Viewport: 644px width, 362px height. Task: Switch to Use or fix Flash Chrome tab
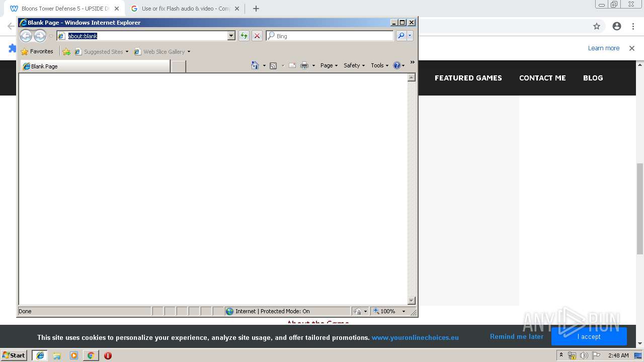(x=185, y=9)
